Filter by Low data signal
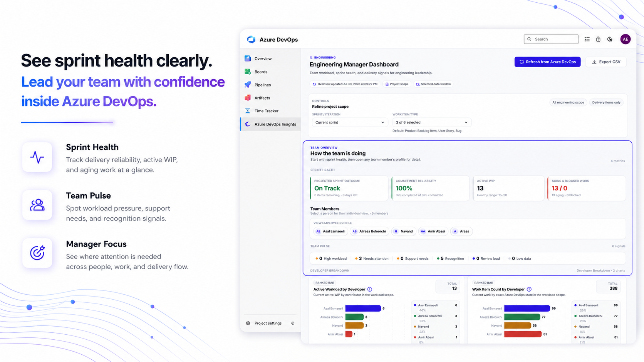The width and height of the screenshot is (644, 362). [520, 259]
